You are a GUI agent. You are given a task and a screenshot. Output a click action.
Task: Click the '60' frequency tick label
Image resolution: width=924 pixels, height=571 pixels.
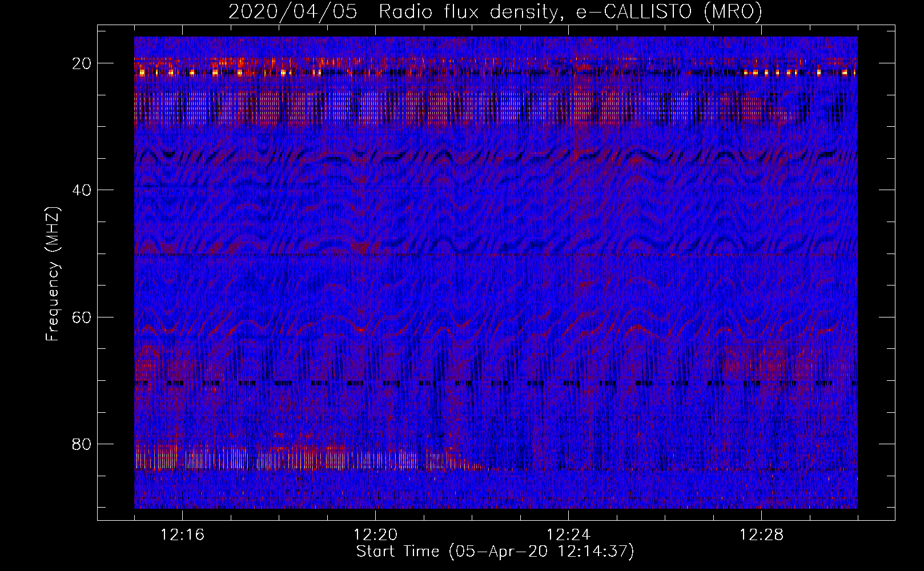point(82,317)
